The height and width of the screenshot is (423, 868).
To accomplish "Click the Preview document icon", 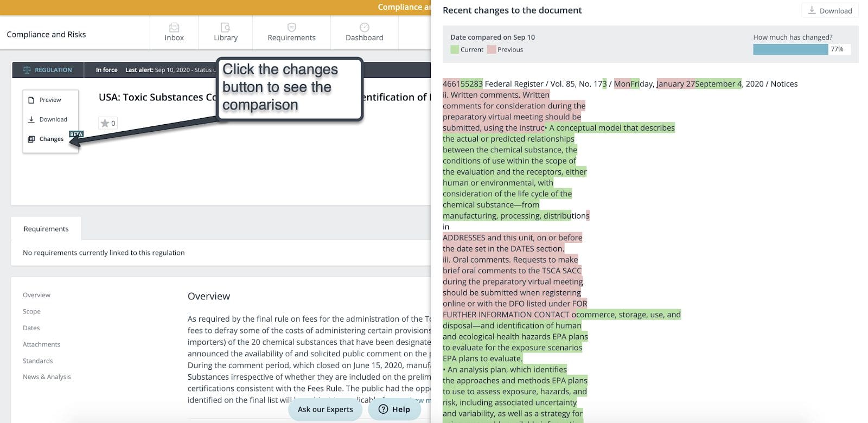I will [31, 100].
